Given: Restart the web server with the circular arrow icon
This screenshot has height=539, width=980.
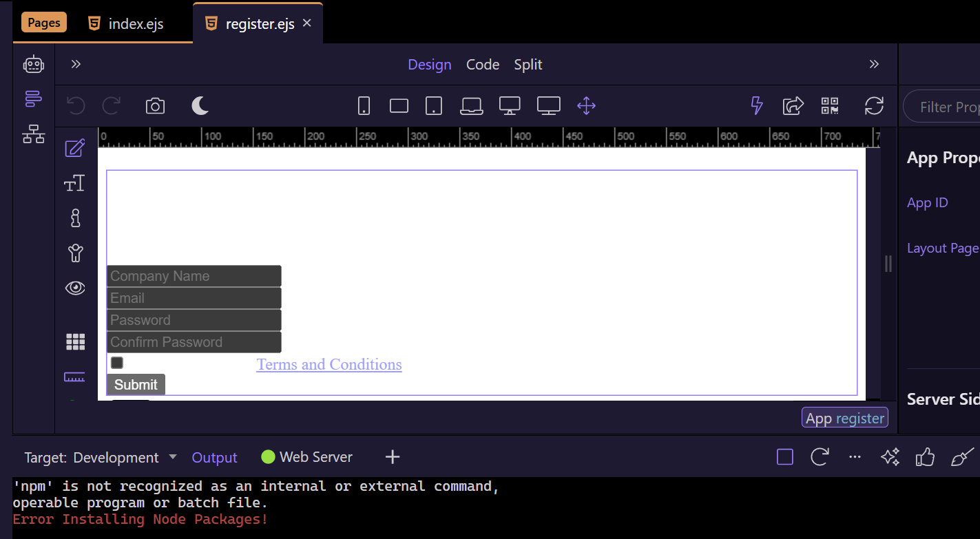Looking at the screenshot, I should [x=820, y=456].
